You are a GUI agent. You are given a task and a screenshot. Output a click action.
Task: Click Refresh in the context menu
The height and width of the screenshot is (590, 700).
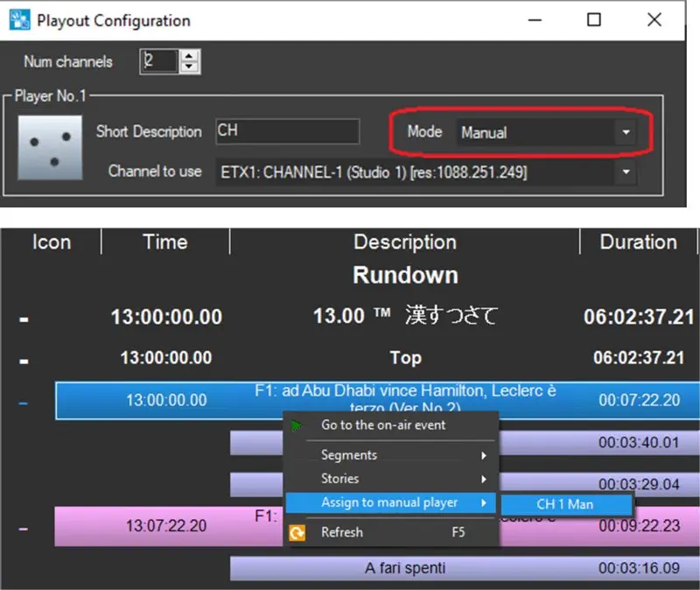point(342,532)
